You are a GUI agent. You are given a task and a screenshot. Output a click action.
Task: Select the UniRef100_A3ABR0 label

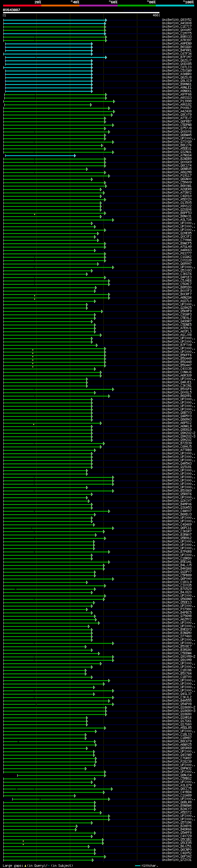[177, 74]
